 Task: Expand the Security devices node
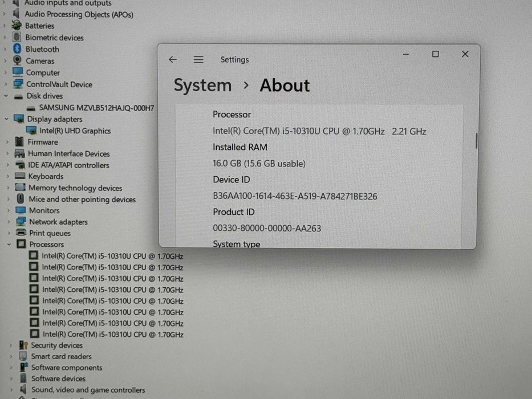[11, 345]
